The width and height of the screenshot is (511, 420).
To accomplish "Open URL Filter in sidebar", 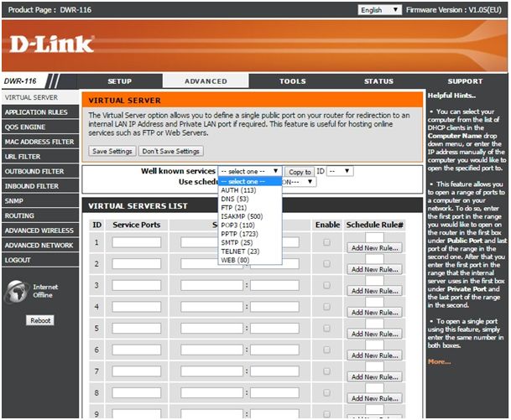I will pyautogui.click(x=40, y=157).
